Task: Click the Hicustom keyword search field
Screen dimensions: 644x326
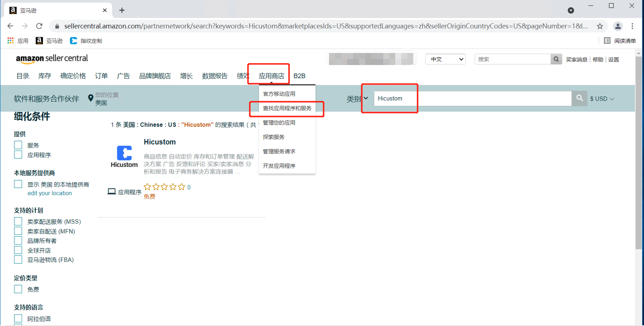Action: pyautogui.click(x=473, y=98)
